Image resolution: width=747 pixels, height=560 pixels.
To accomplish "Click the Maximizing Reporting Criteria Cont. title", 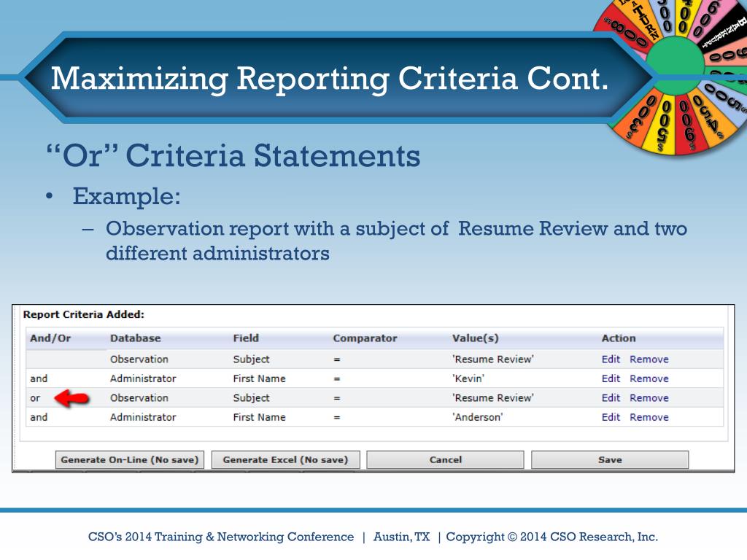I will (330, 78).
